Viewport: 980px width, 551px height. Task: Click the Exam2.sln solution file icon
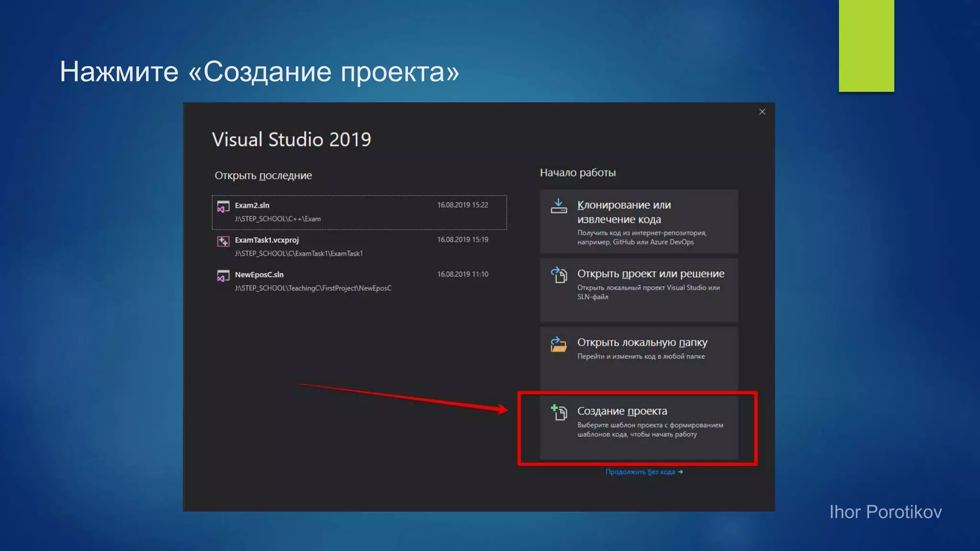pyautogui.click(x=223, y=207)
